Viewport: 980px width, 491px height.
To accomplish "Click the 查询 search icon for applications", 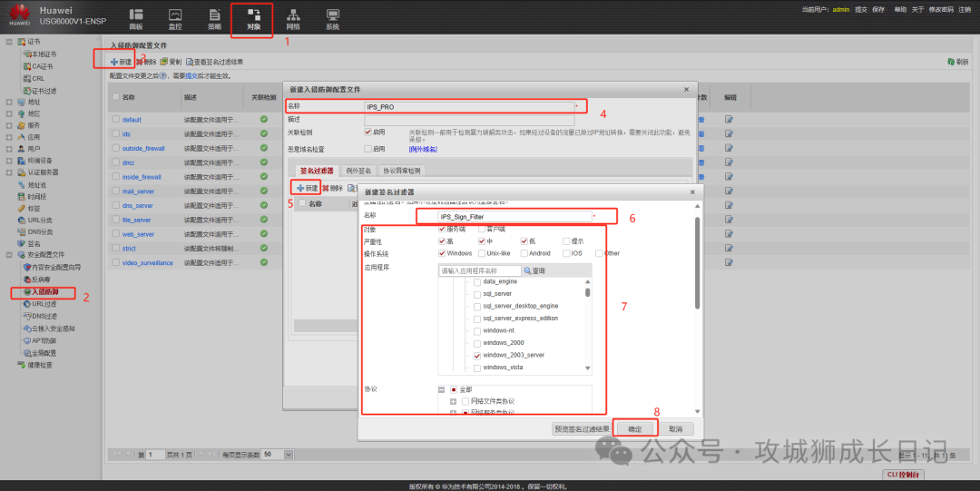I will click(534, 270).
